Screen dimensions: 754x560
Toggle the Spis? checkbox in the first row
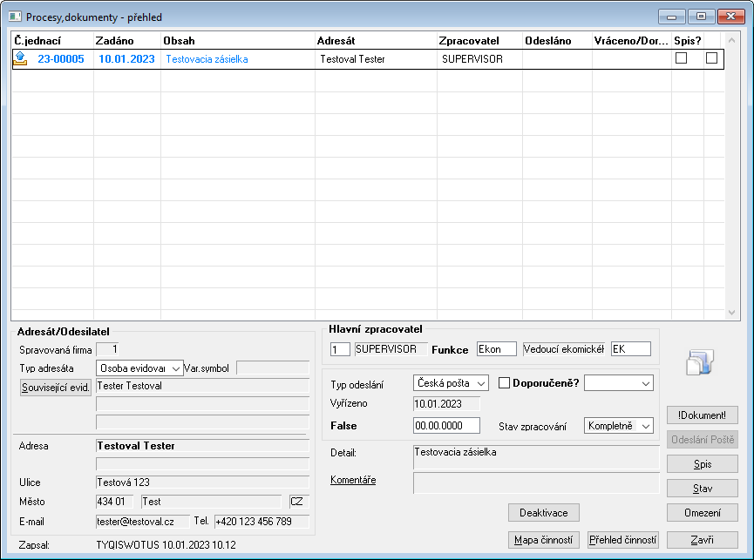point(681,58)
